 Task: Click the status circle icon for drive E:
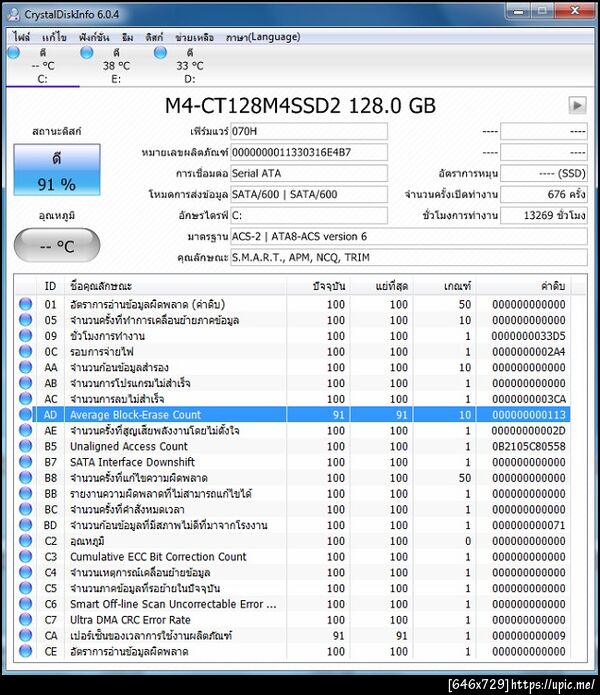point(87,53)
